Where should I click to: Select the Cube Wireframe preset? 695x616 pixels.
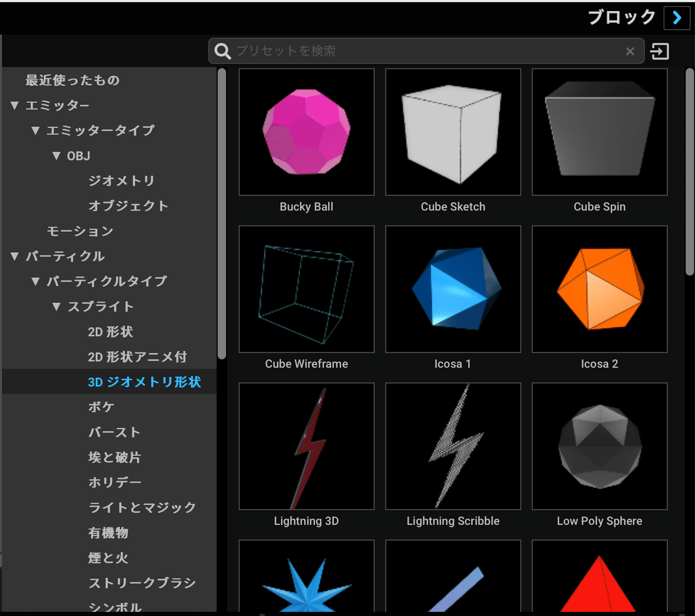[x=306, y=289]
